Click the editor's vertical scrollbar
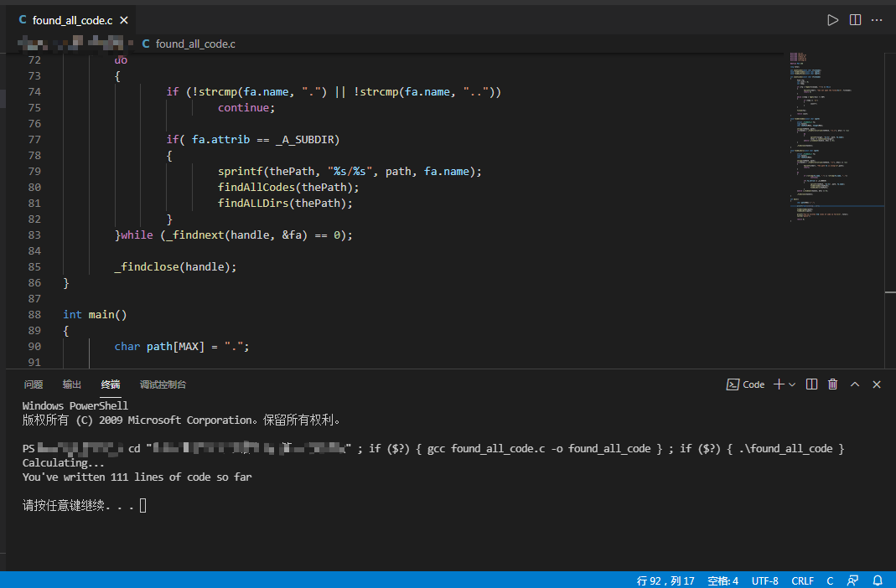Image resolution: width=896 pixels, height=588 pixels. click(x=890, y=211)
